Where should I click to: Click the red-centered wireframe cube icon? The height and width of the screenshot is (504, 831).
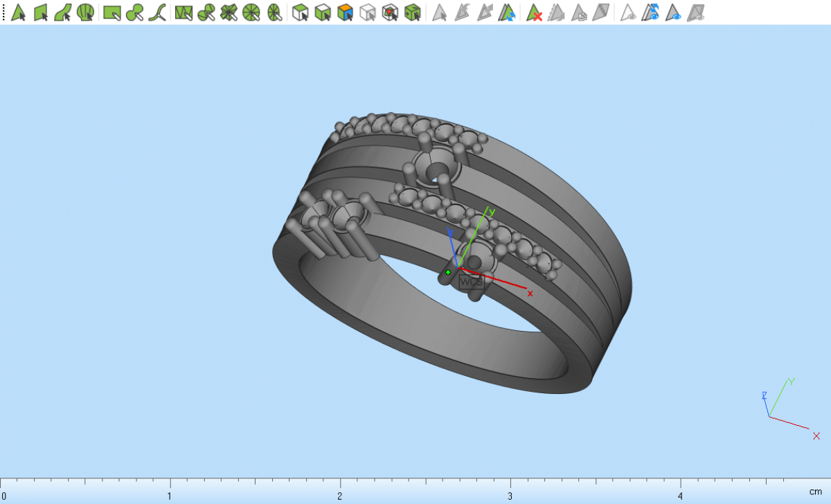pos(390,12)
